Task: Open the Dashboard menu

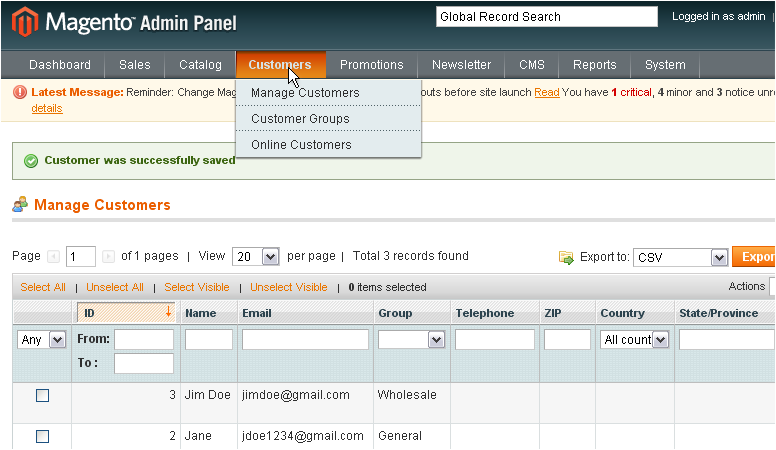Action: (60, 65)
